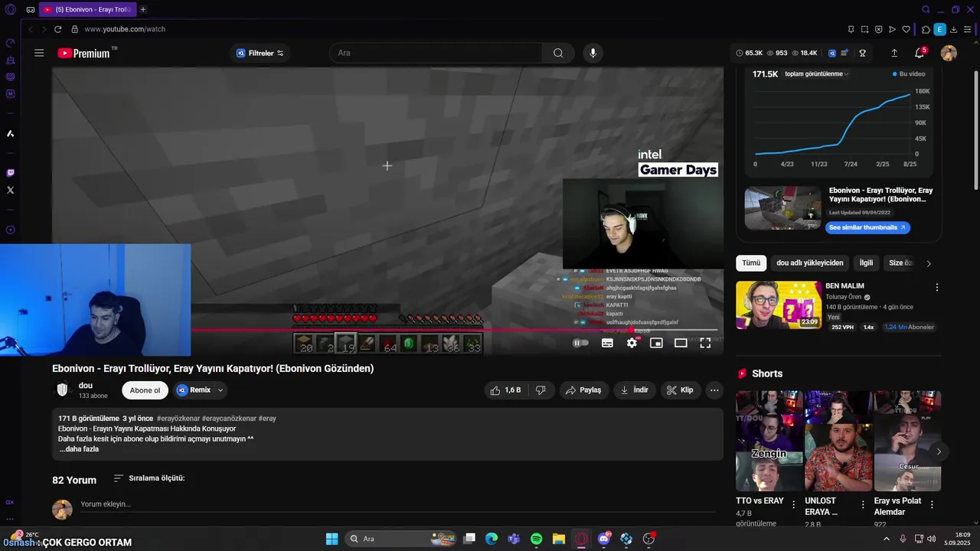980x551 pixels.
Task: Open options menu for BEN MALIM video
Action: (x=936, y=288)
